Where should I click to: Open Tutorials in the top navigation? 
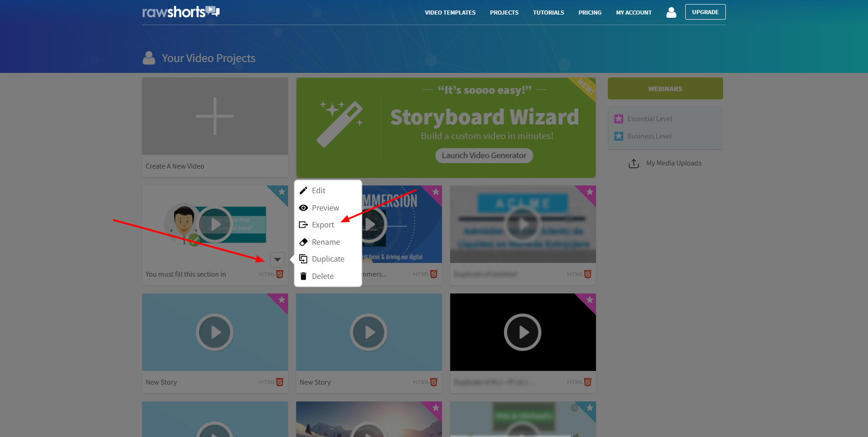[549, 13]
